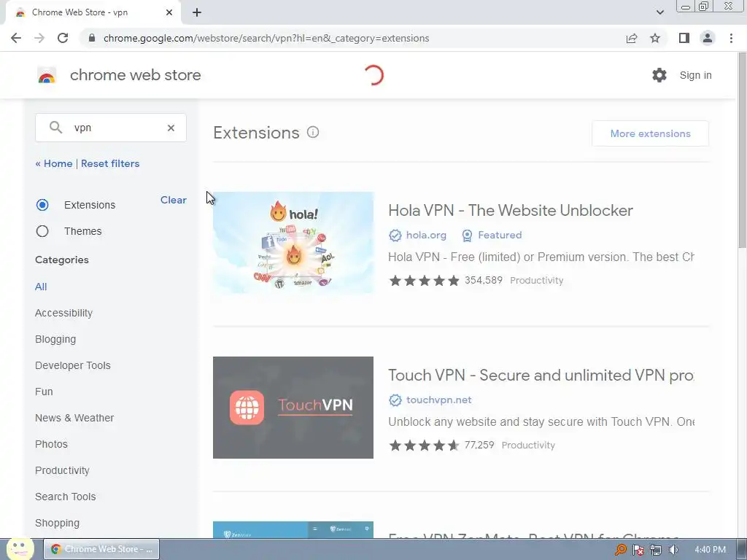Image resolution: width=747 pixels, height=560 pixels.
Task: Open Touch VPN extension title
Action: (541, 376)
